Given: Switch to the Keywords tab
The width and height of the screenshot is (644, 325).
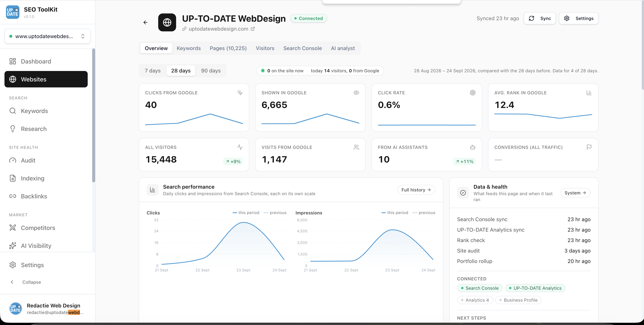Looking at the screenshot, I should pyautogui.click(x=188, y=48).
